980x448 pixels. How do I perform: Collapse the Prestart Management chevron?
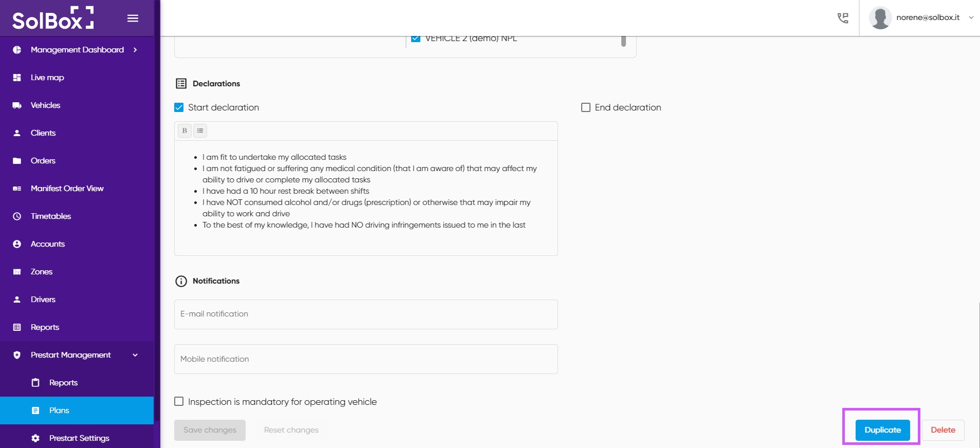135,355
